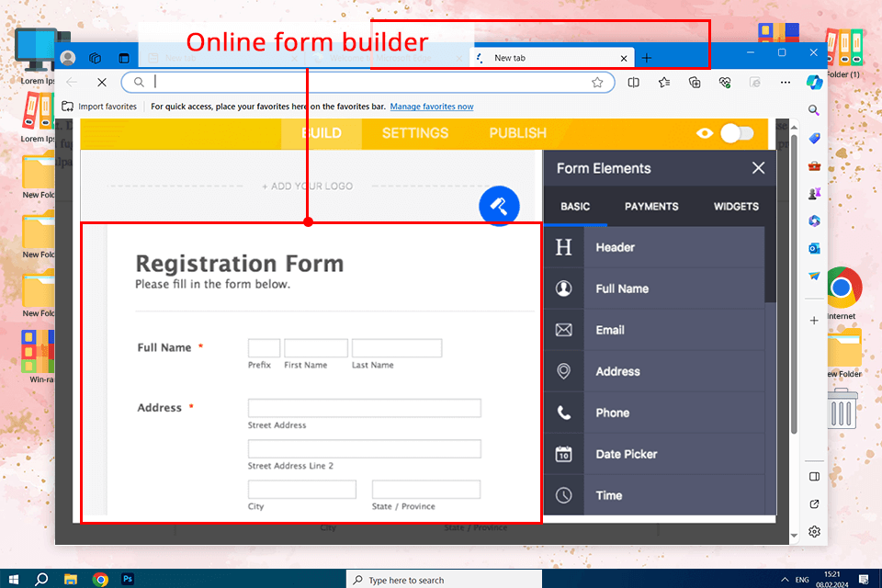882x588 pixels.
Task: Open File Explorer from taskbar
Action: click(71, 579)
